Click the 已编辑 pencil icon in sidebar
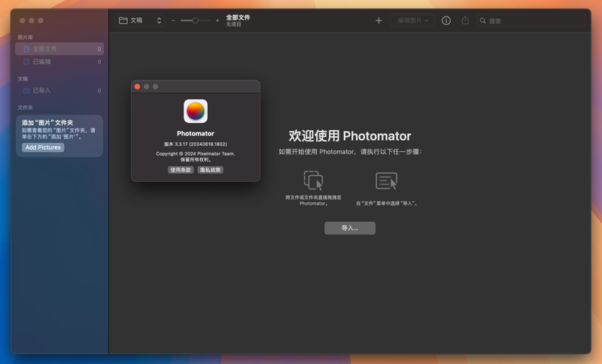 (26, 62)
